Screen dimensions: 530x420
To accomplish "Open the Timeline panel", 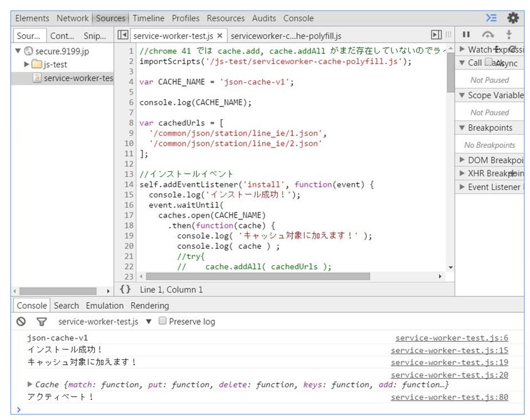I will tap(149, 18).
